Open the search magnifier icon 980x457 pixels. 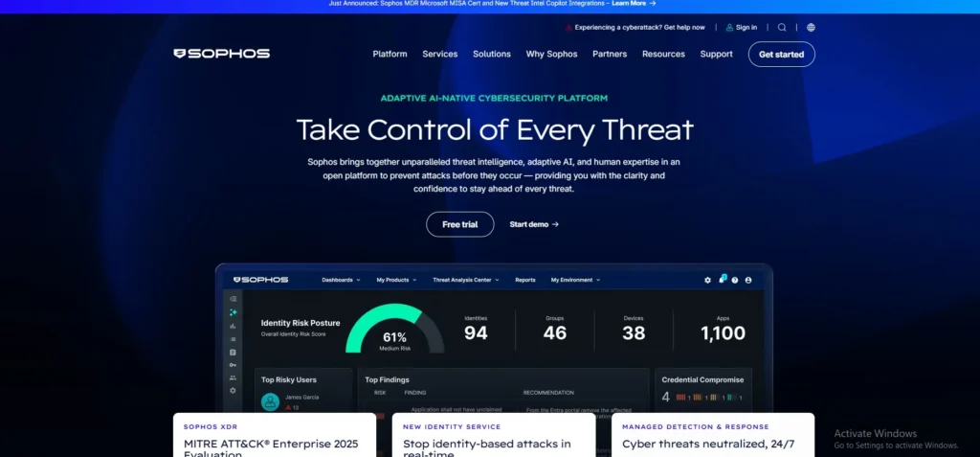(x=782, y=28)
